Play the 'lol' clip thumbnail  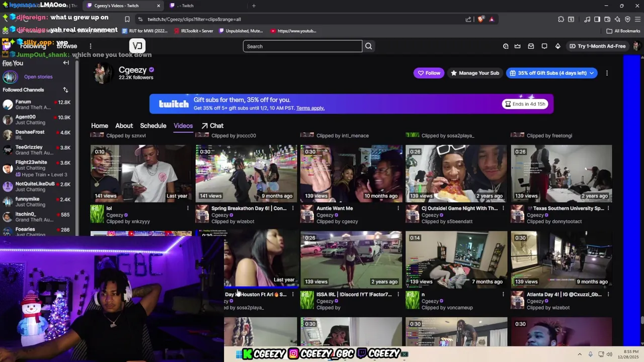click(141, 173)
